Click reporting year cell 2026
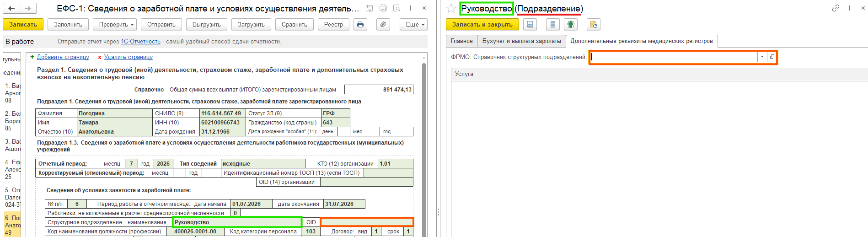This screenshot has width=868, height=237. (163, 163)
